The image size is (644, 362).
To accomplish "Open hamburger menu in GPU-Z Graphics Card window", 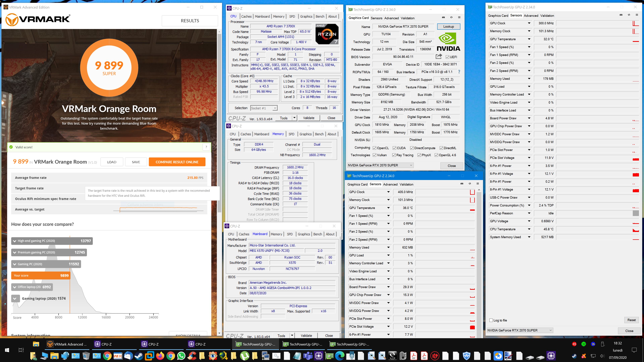I will [459, 17].
